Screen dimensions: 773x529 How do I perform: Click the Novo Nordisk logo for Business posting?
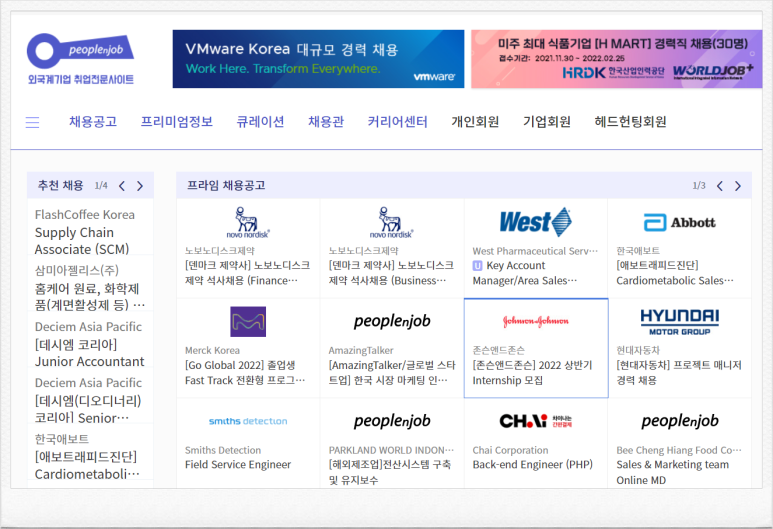click(391, 222)
